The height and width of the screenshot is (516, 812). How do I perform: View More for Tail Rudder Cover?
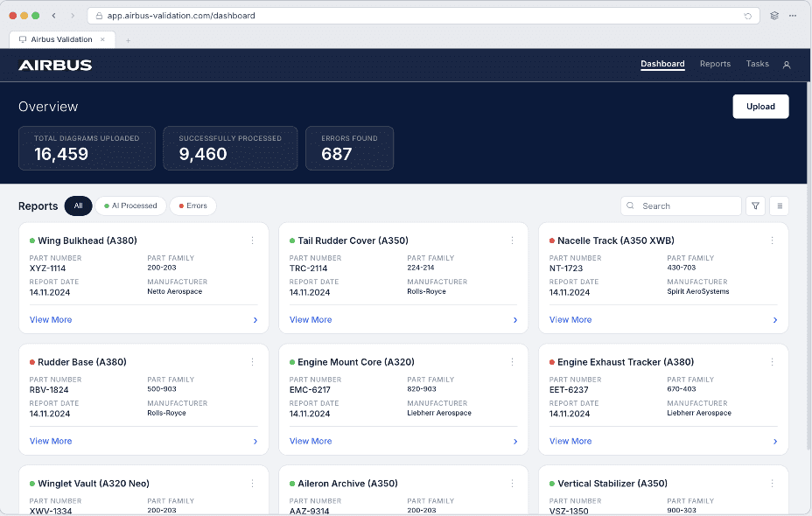[x=311, y=320]
